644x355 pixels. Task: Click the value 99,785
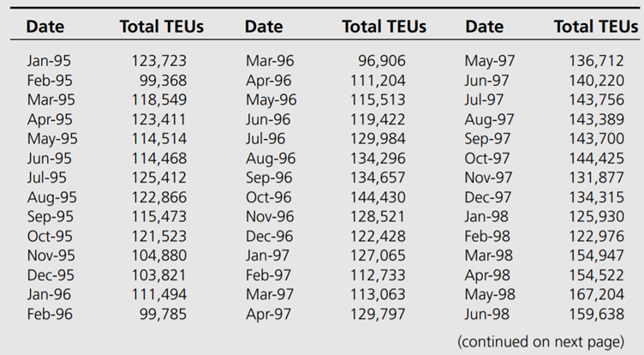coord(164,314)
